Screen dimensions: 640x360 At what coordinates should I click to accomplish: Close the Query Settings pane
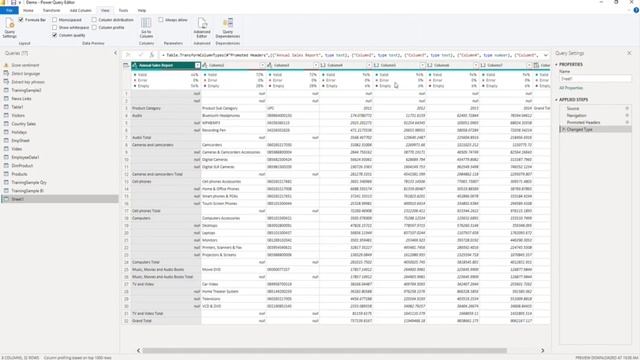(x=629, y=53)
